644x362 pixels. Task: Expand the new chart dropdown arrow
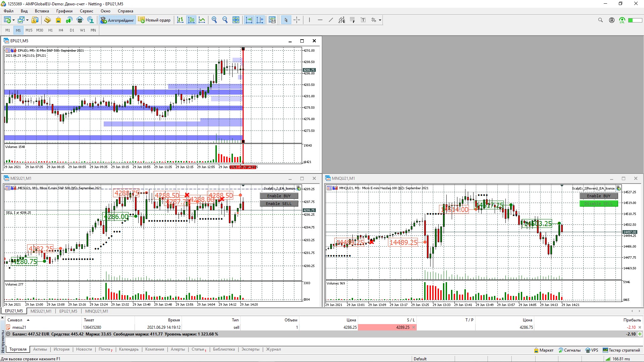[x=13, y=20]
